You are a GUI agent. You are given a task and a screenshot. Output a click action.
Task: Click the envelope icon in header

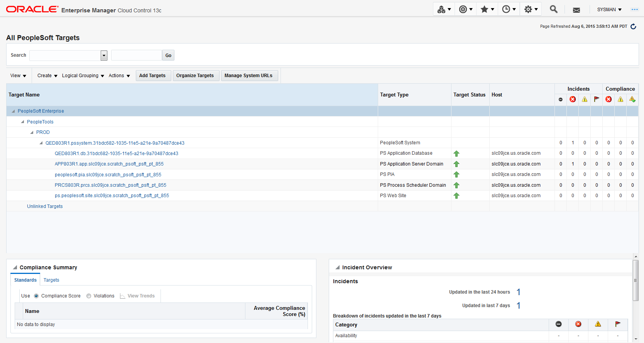pyautogui.click(x=576, y=10)
